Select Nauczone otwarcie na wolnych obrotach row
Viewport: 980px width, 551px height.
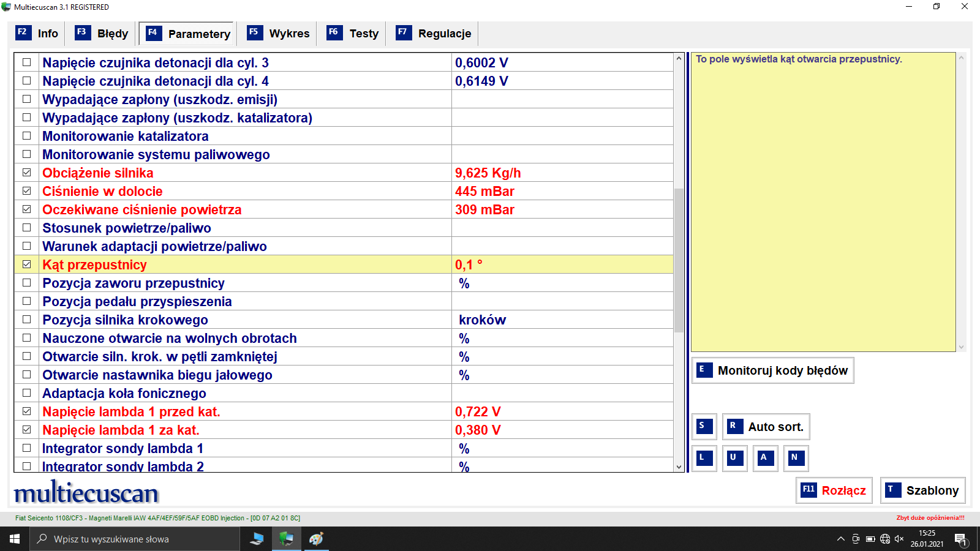(x=344, y=338)
